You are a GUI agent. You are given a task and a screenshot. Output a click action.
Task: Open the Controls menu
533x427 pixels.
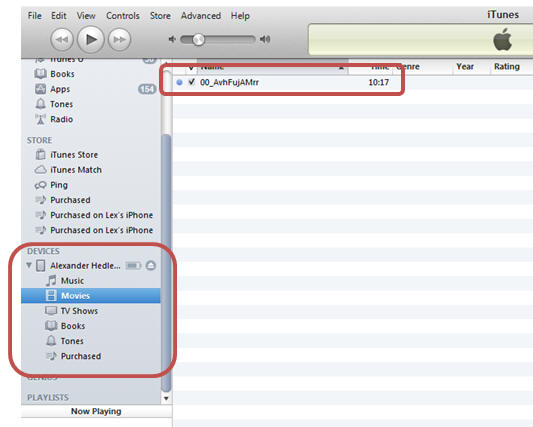[123, 16]
